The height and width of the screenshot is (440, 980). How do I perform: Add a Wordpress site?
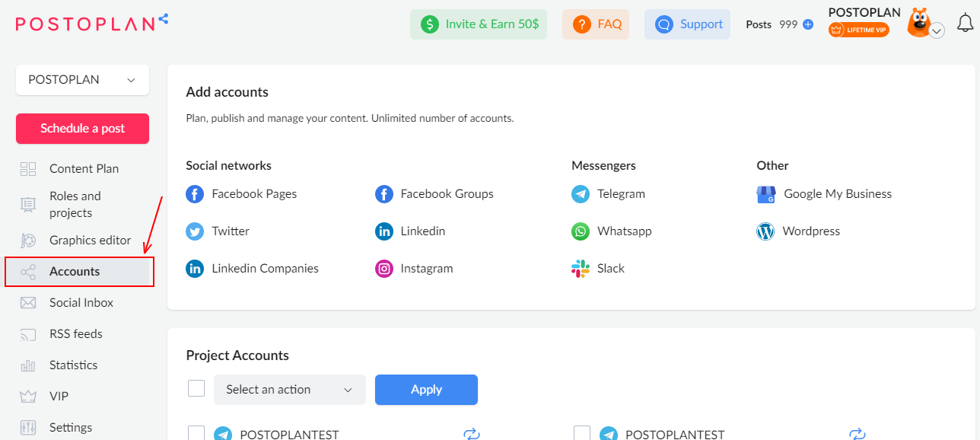(798, 231)
